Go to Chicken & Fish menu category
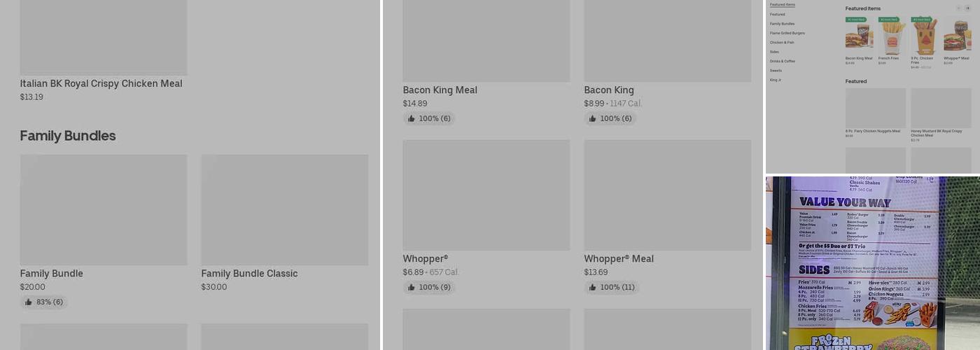Viewport: 980px width, 350px height. coord(782,43)
